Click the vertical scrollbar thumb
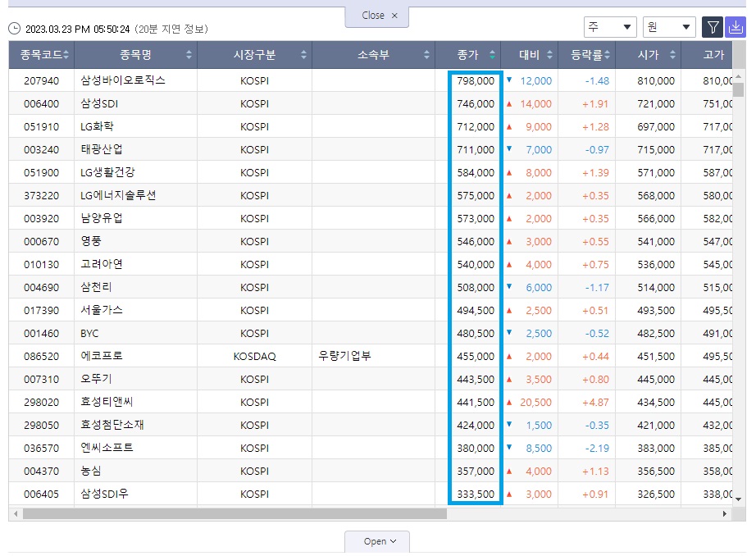The width and height of the screenshot is (756, 556). (x=739, y=89)
